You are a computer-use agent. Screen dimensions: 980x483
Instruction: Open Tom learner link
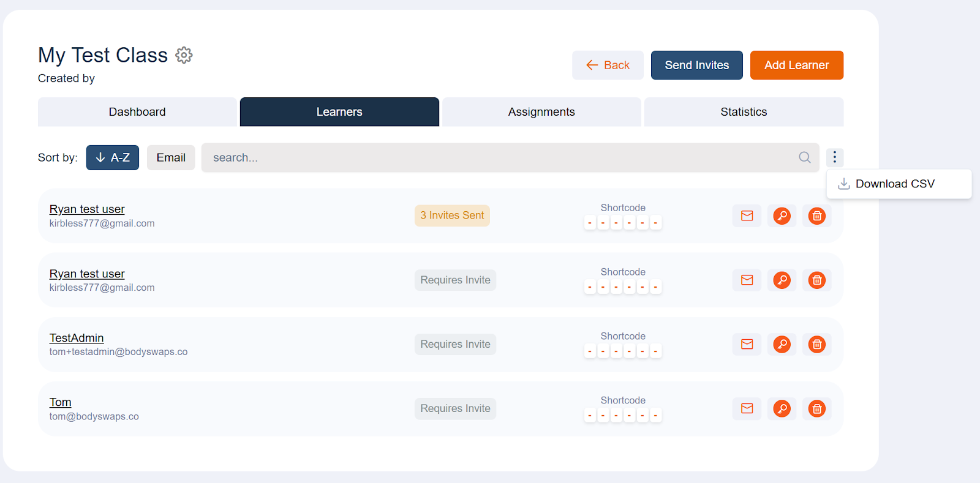click(61, 402)
